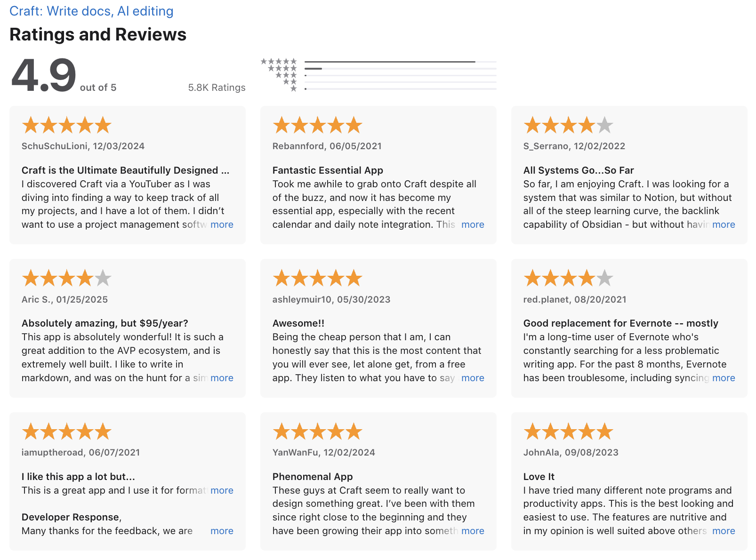Click more on the All Systems Go review
This screenshot has width=756, height=560.
[724, 225]
